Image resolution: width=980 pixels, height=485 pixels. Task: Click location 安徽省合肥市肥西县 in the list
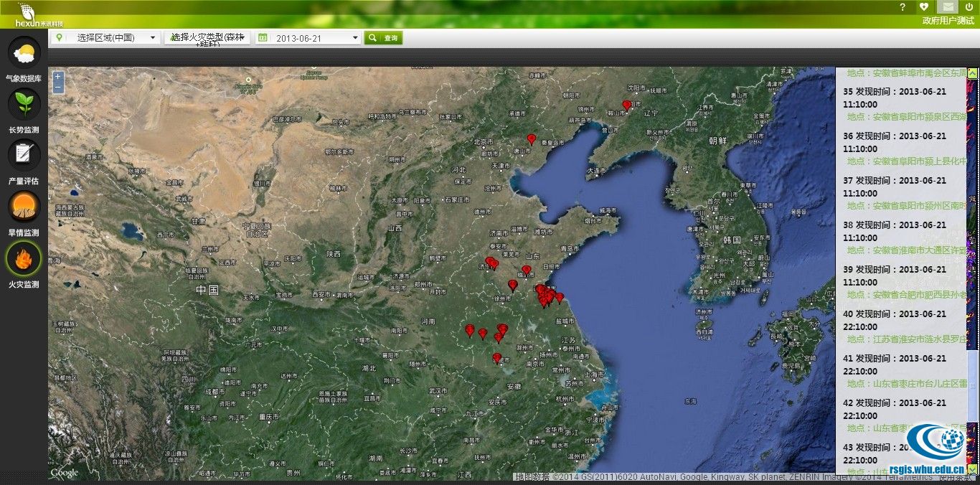907,295
